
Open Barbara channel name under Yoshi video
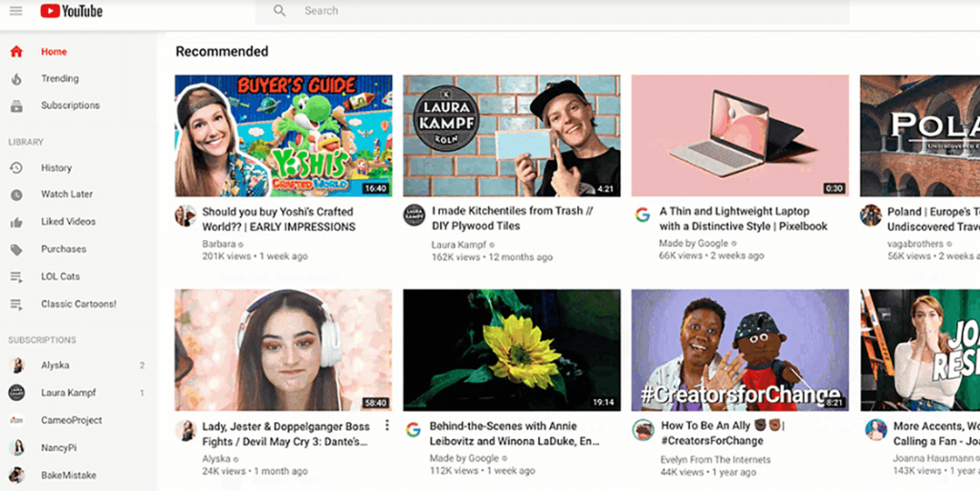tap(219, 244)
